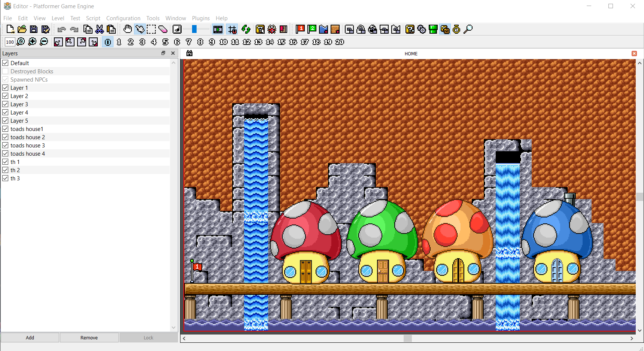Screen dimensions: 644x351
Task: Uncheck the toads house1 layer
Action: coord(6,129)
